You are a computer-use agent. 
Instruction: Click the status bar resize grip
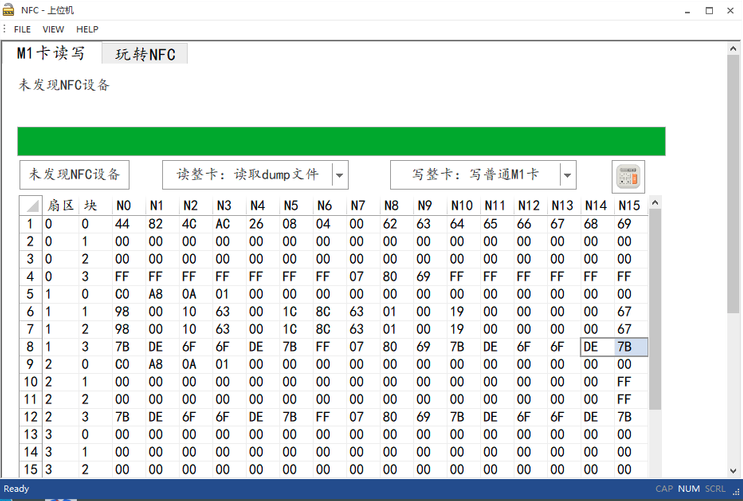pos(736,493)
